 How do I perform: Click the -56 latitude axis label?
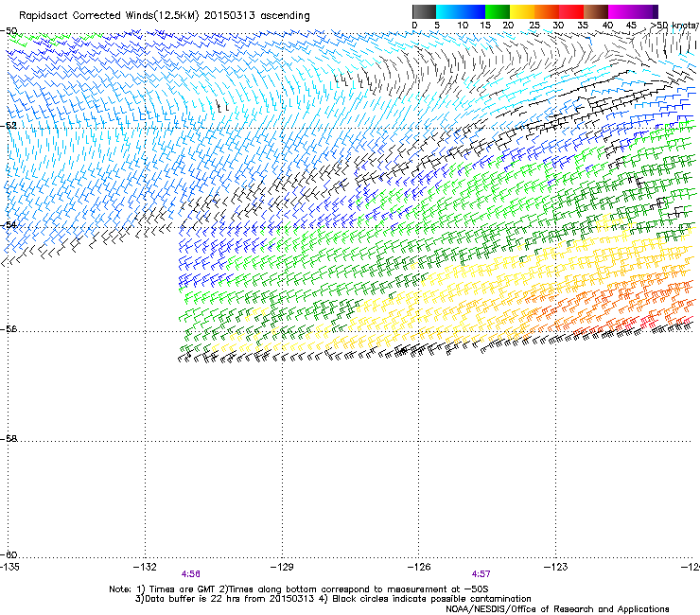click(9, 328)
